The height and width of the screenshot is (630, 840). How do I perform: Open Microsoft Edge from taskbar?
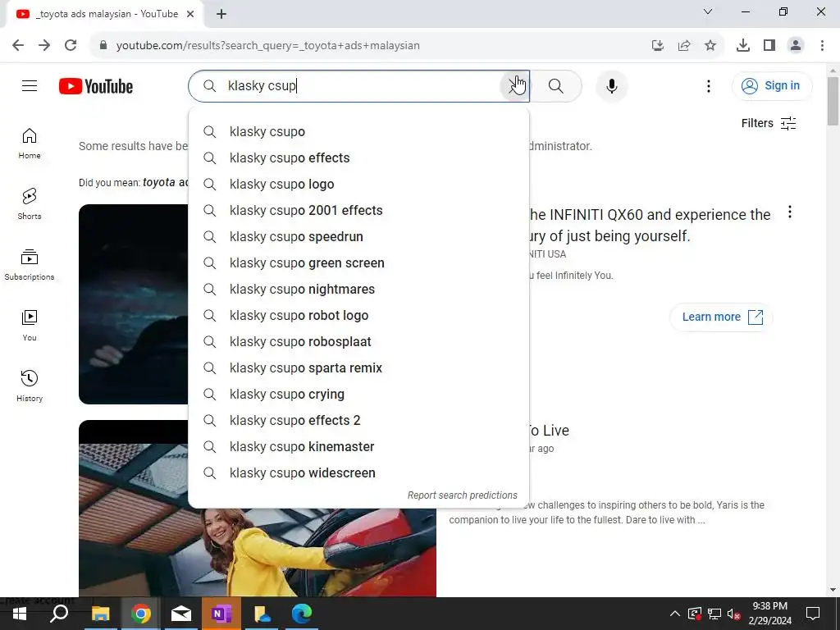click(x=302, y=614)
